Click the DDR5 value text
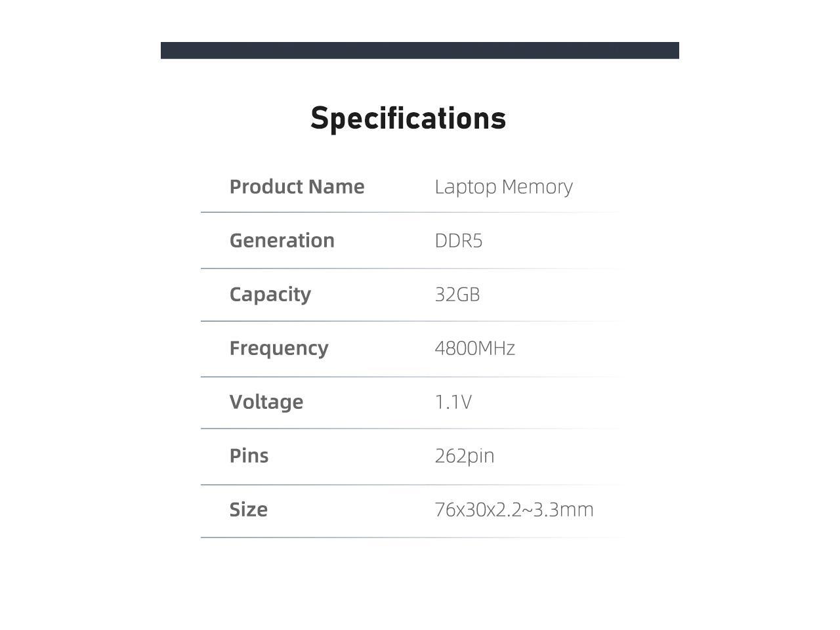Image resolution: width=840 pixels, height=630 pixels. pos(458,241)
